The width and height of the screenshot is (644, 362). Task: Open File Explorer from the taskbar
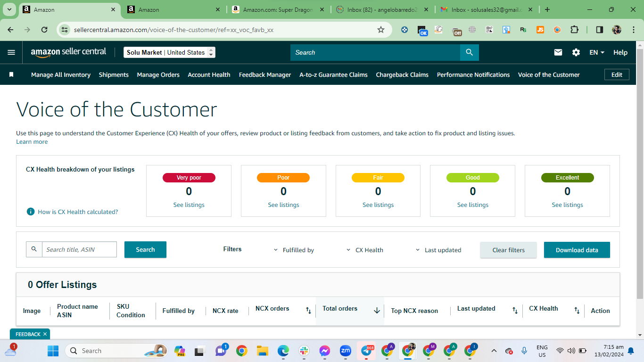pyautogui.click(x=262, y=351)
